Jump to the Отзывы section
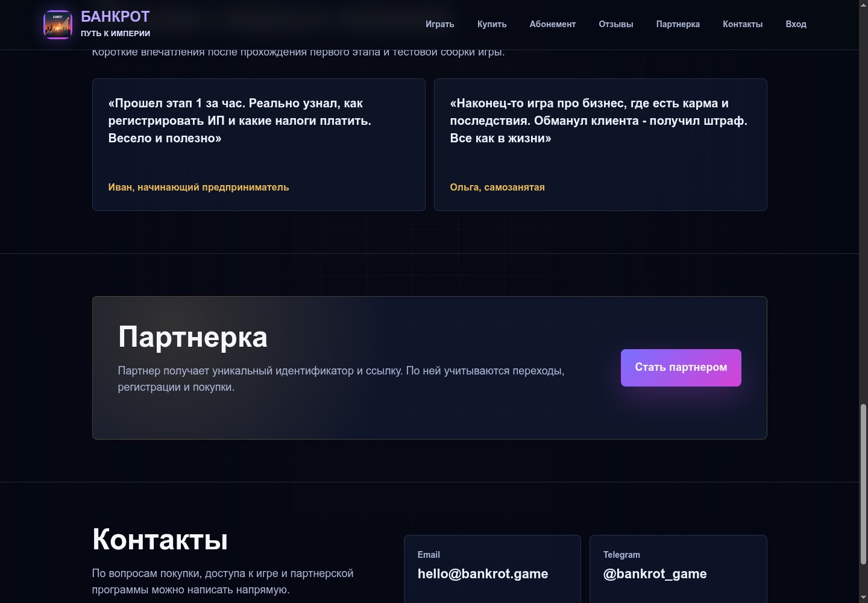 pos(616,24)
